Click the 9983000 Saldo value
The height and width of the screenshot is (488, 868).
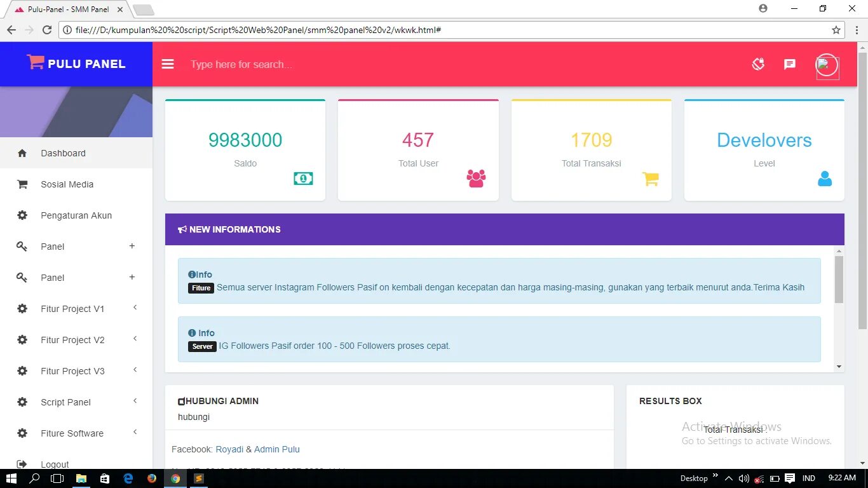click(x=245, y=140)
